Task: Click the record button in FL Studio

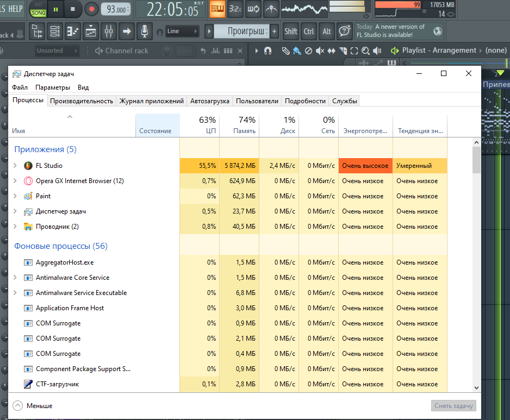Action: tap(91, 9)
